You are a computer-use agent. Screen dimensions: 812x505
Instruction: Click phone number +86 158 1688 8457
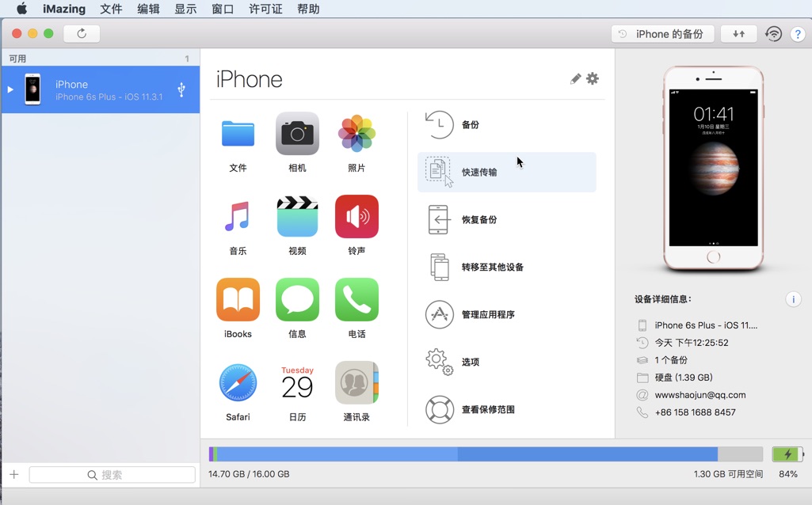click(695, 412)
